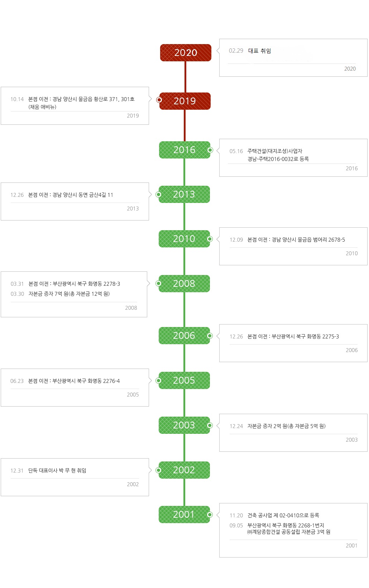Click the green 2016 year badge
This screenshot has width=369, height=588.
[x=184, y=150]
